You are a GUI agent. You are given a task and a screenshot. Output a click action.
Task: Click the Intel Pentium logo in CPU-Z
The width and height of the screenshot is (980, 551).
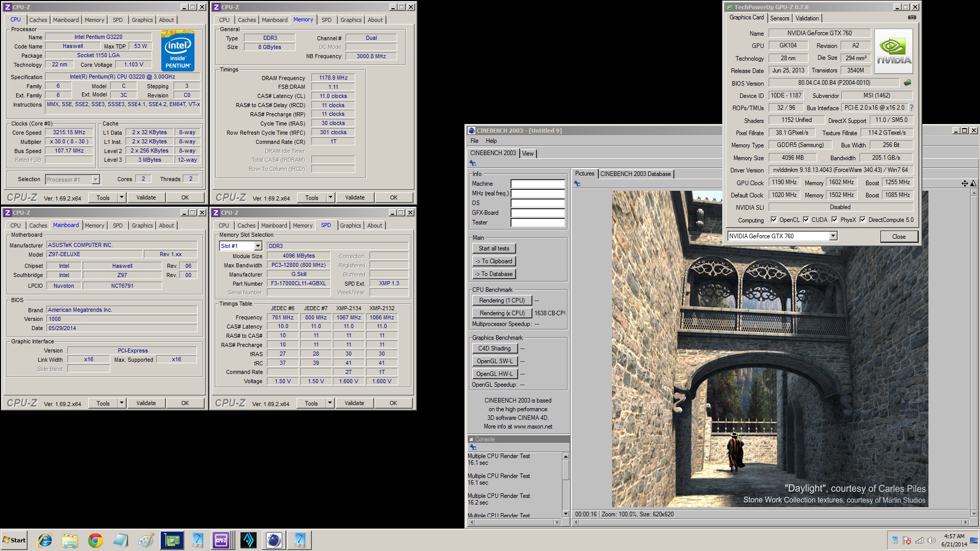pos(178,51)
